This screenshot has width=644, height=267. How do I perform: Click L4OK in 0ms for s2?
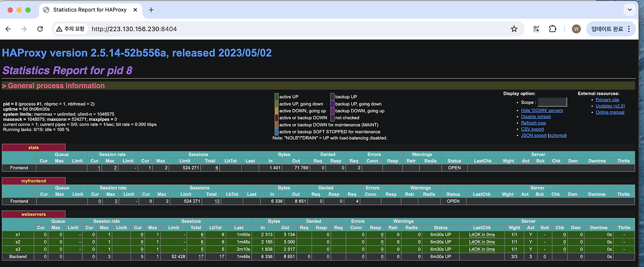(x=482, y=242)
